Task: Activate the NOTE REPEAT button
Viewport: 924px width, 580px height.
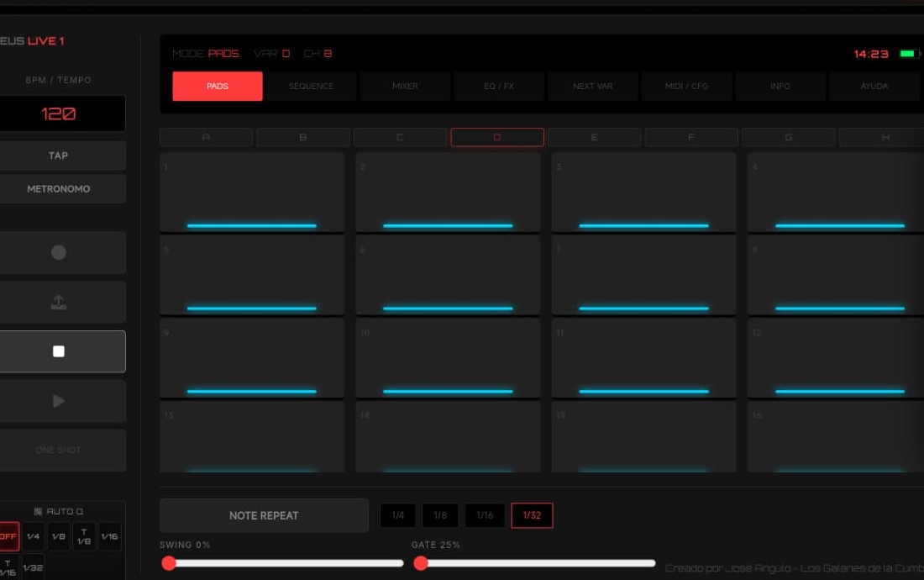Action: 264,516
